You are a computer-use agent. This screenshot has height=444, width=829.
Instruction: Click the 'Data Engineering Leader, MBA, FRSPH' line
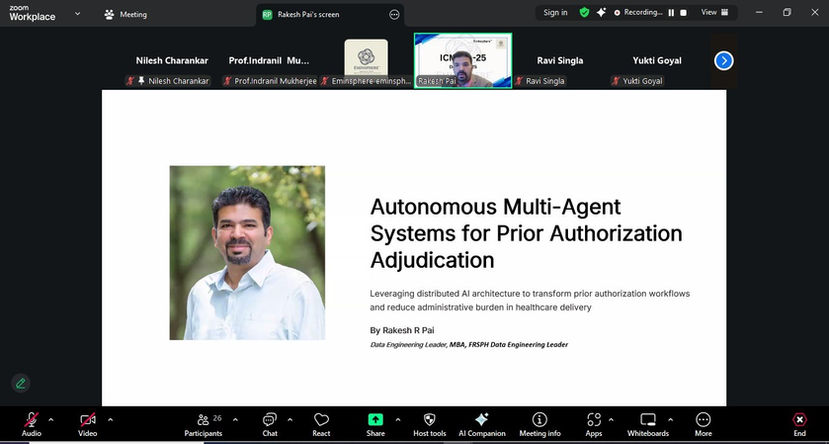click(x=469, y=345)
